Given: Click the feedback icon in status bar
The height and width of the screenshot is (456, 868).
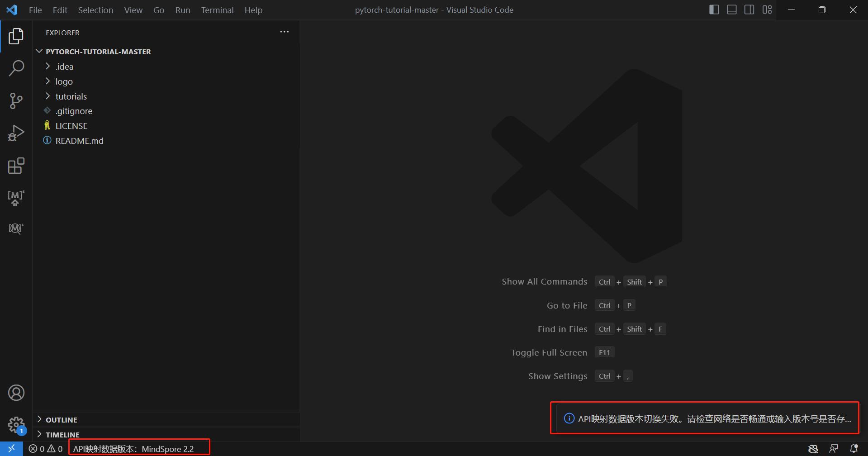Looking at the screenshot, I should click(834, 449).
